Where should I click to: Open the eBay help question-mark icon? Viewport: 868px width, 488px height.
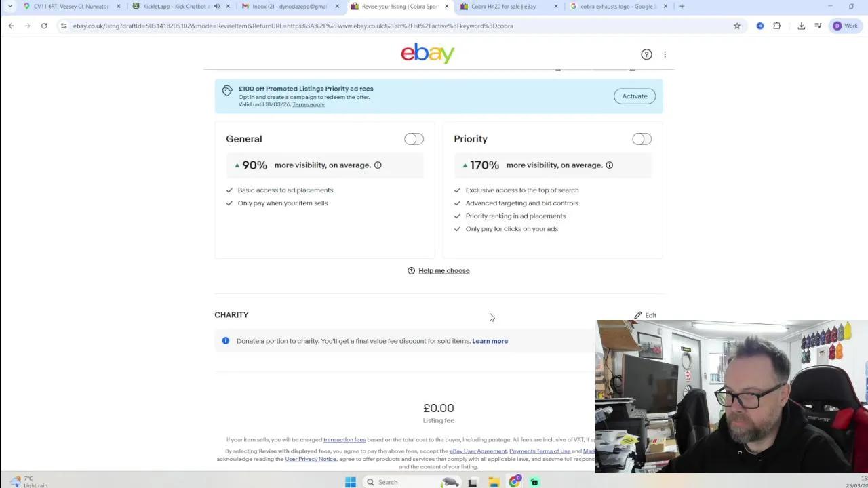tap(646, 54)
